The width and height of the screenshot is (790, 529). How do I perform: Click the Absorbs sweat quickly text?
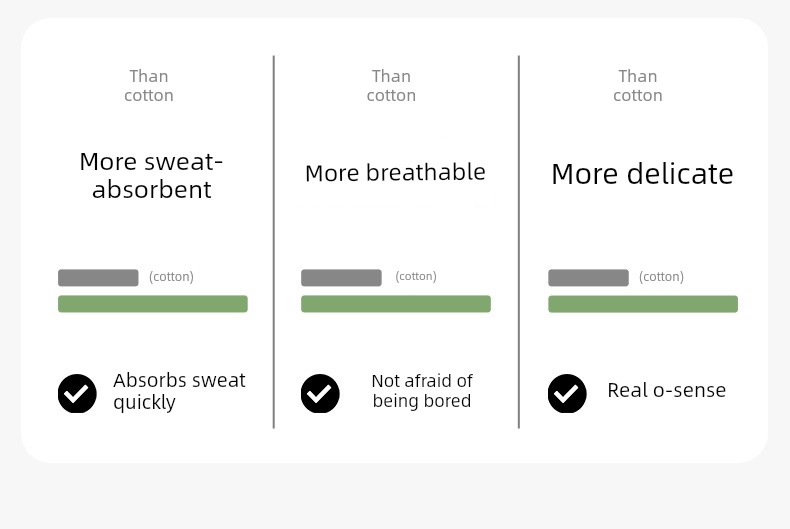(x=179, y=391)
